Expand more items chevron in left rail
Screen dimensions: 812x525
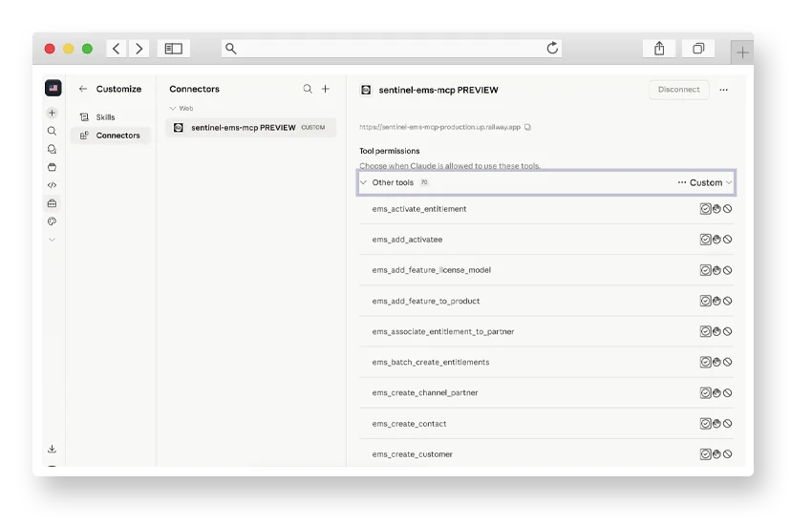tap(52, 240)
